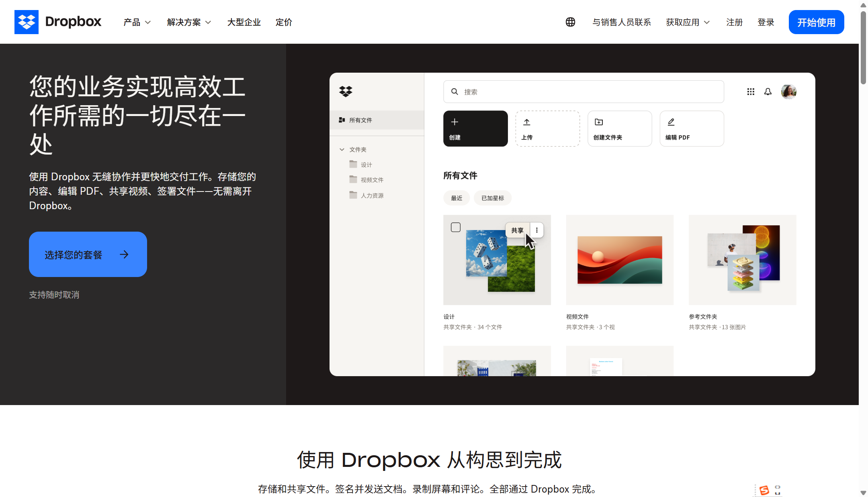
Task: Collapse the 文件夹 tree in the sidebar
Action: (342, 149)
